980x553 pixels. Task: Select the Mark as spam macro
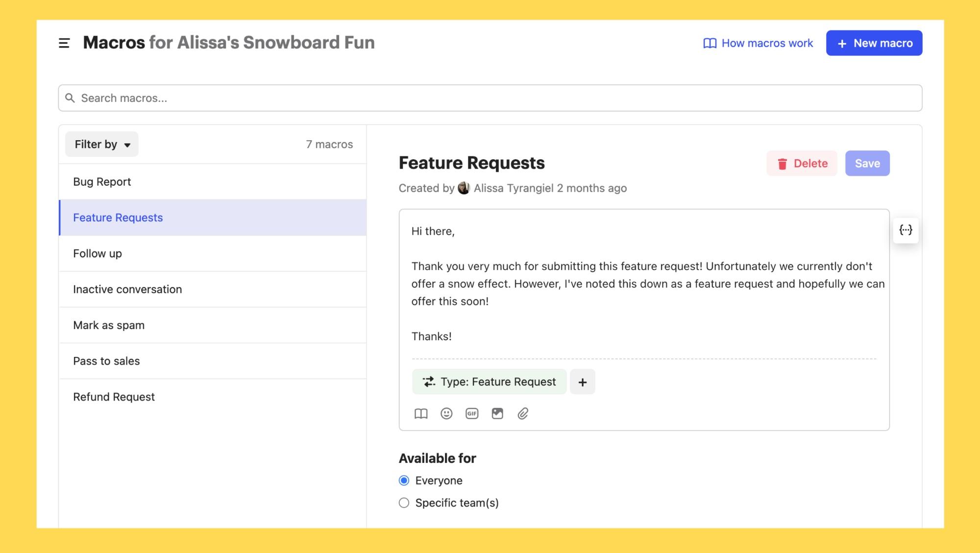coord(213,325)
